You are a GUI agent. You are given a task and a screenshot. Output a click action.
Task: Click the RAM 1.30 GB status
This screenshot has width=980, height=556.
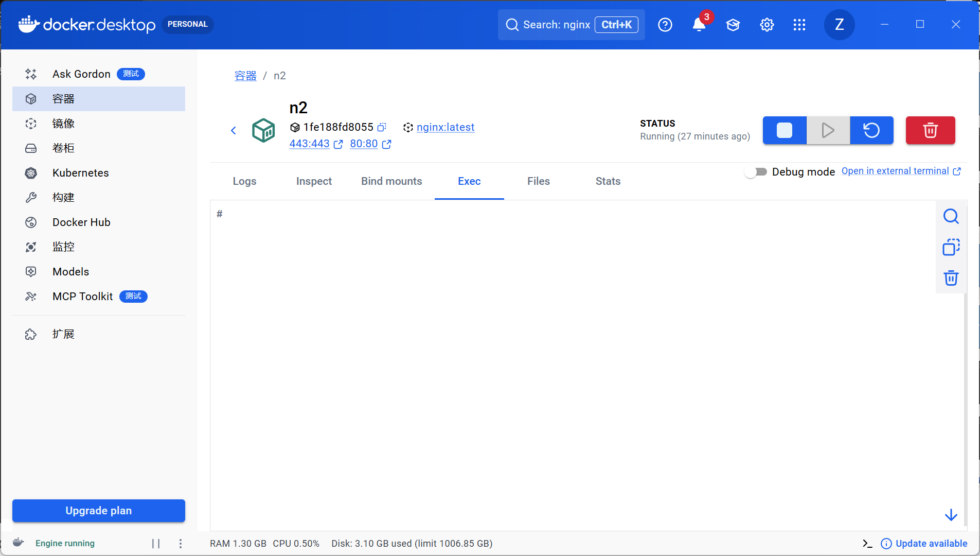point(238,544)
